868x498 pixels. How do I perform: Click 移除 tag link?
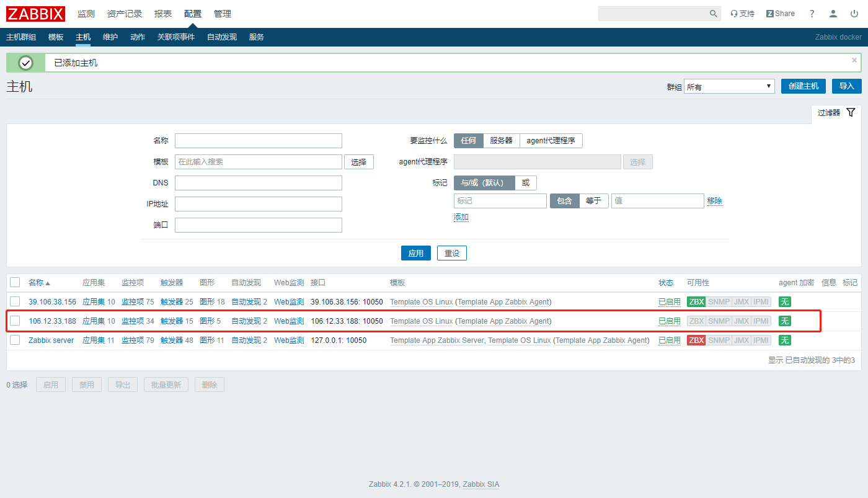click(715, 201)
